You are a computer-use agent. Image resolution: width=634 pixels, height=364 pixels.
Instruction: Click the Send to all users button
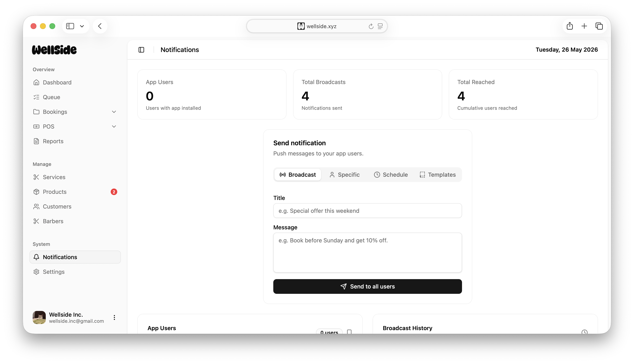coord(367,286)
